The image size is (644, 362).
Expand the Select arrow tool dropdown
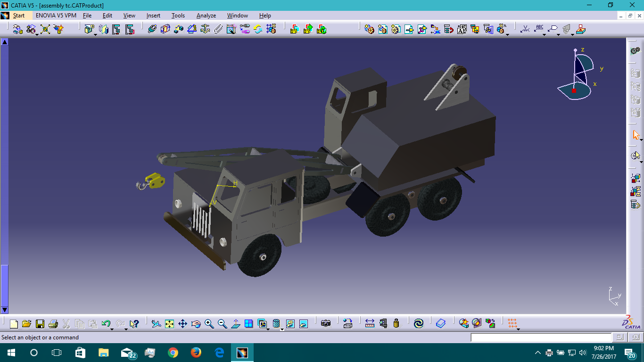[641, 140]
